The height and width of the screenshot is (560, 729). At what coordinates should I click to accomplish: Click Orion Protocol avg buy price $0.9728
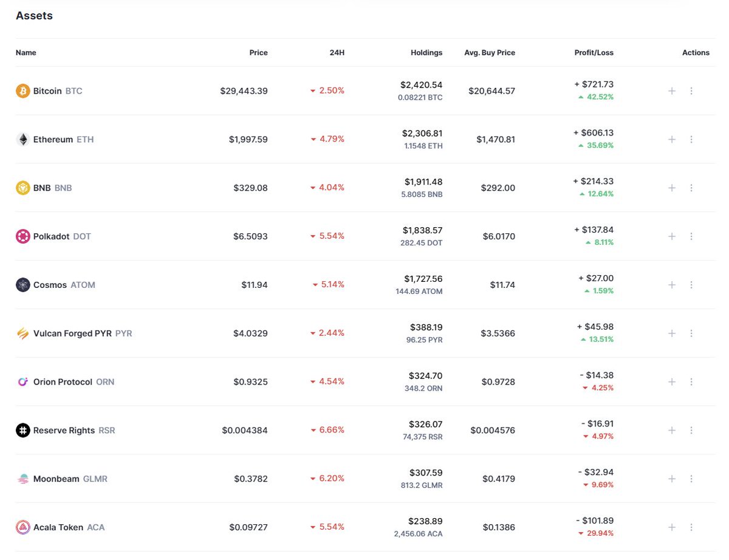pyautogui.click(x=498, y=382)
